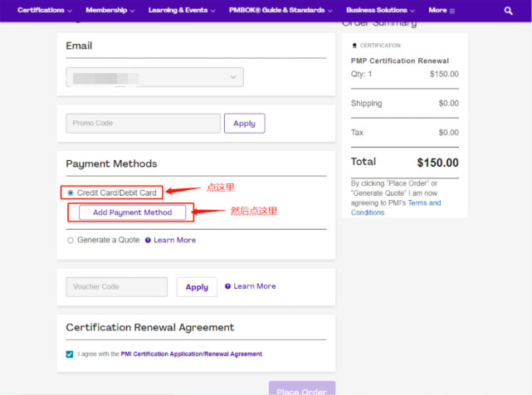Open the More hamburger menu icon

point(452,11)
